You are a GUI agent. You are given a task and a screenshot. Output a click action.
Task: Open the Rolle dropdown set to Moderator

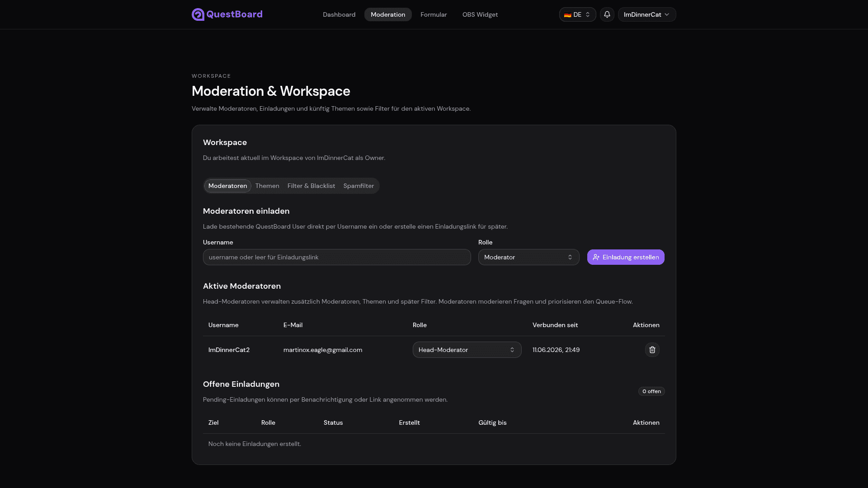coord(529,257)
